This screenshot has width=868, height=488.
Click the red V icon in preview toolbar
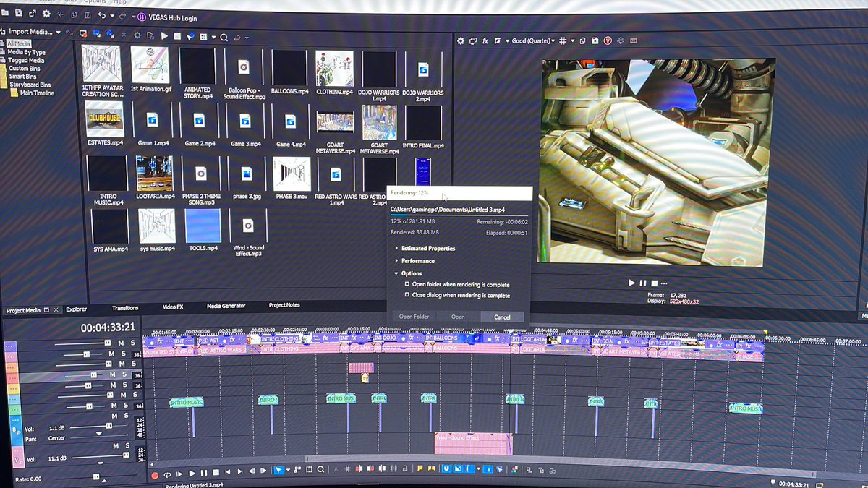(608, 41)
